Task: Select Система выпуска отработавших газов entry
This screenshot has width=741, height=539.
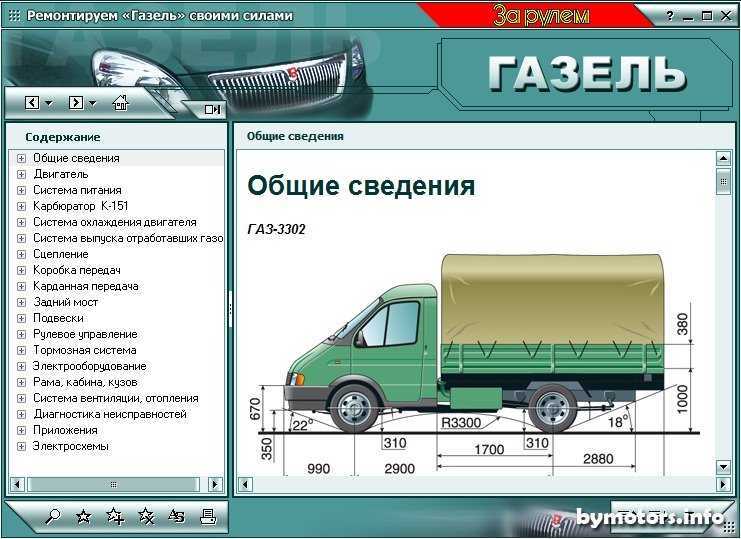Action: click(x=128, y=238)
